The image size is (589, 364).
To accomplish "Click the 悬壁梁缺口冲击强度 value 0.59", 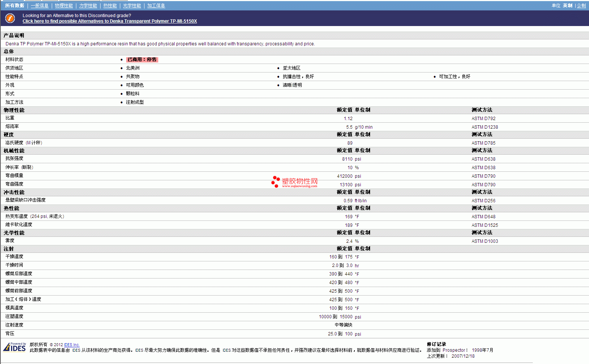I will tap(348, 201).
